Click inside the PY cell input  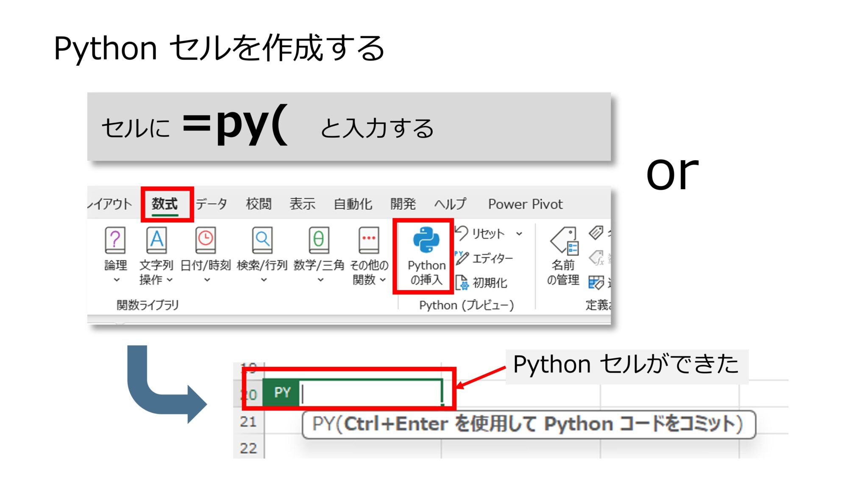(x=370, y=394)
